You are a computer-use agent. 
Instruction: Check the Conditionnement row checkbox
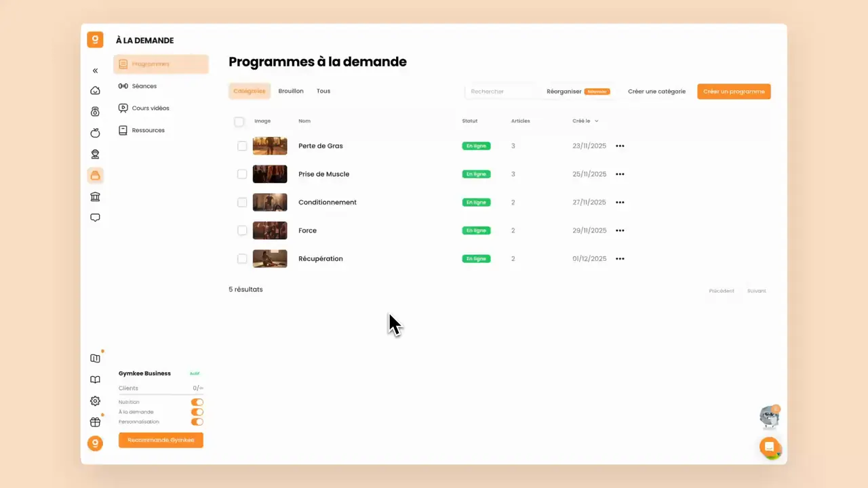pyautogui.click(x=242, y=202)
